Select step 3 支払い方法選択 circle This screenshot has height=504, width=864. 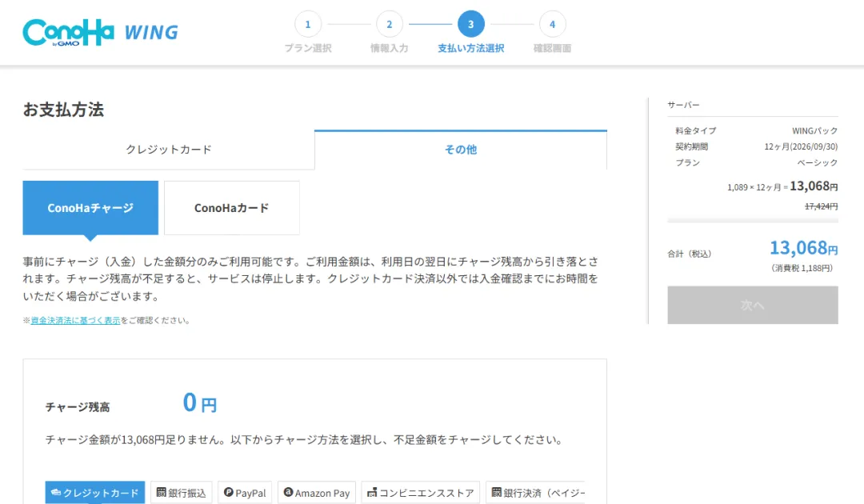click(x=470, y=24)
